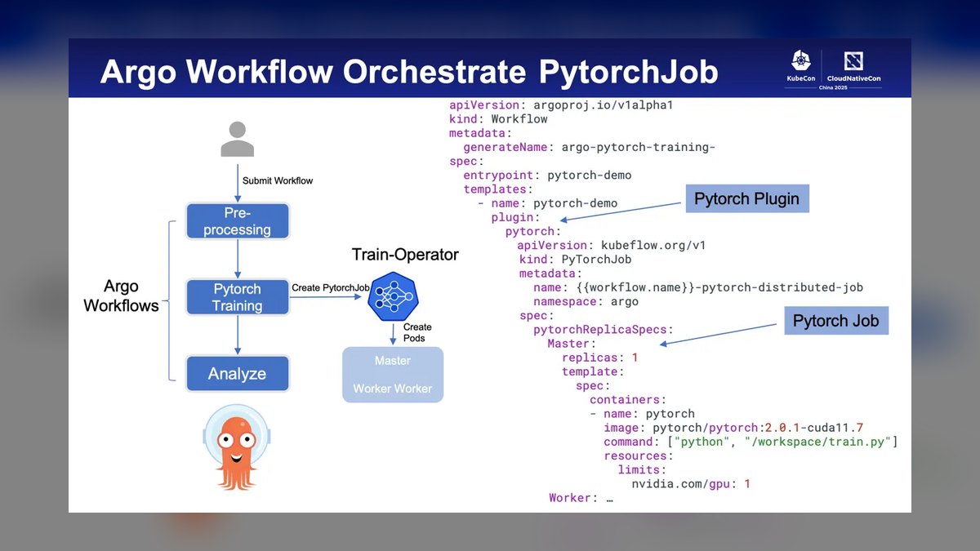
Task: Click the namespace: argo line
Action: pos(586,301)
